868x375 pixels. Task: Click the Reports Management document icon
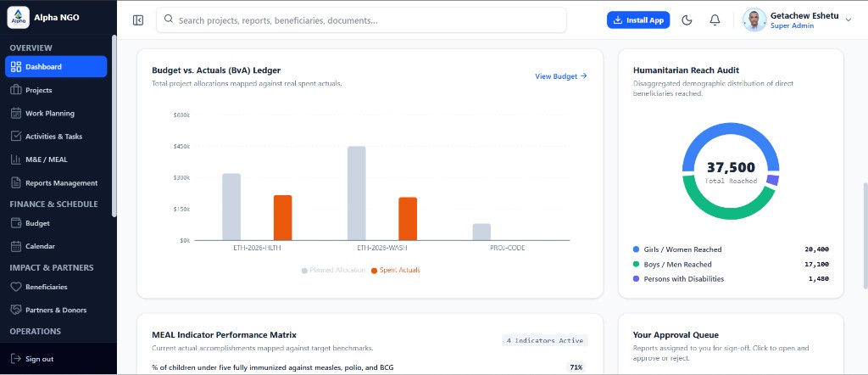pyautogui.click(x=16, y=182)
